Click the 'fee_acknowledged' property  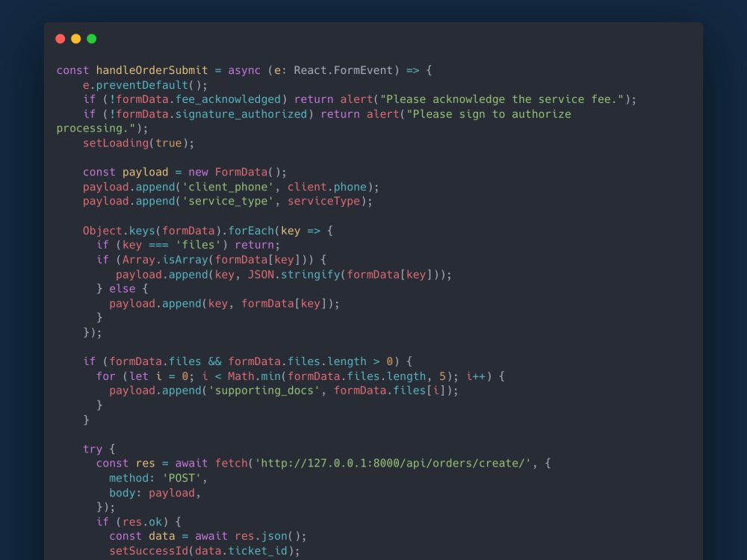tap(228, 99)
